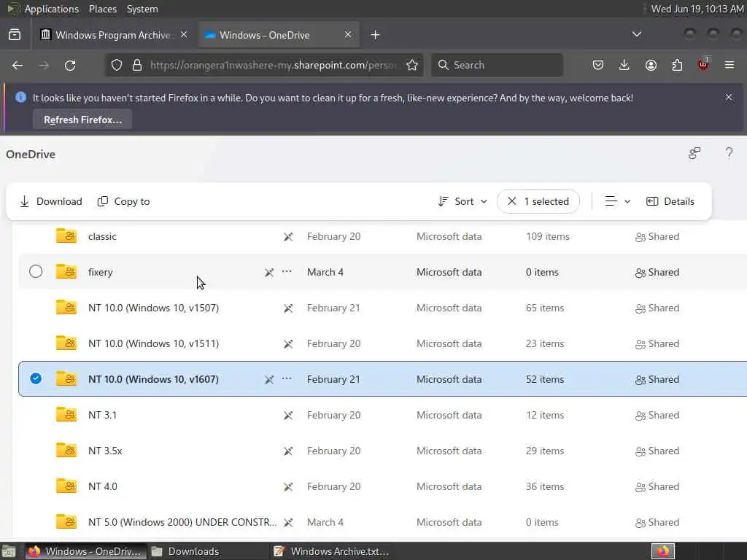Open a new tab with the plus icon
This screenshot has height=560, width=747.
pyautogui.click(x=376, y=35)
